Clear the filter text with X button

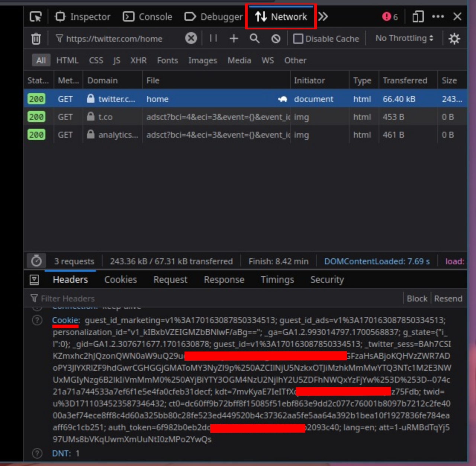191,38
